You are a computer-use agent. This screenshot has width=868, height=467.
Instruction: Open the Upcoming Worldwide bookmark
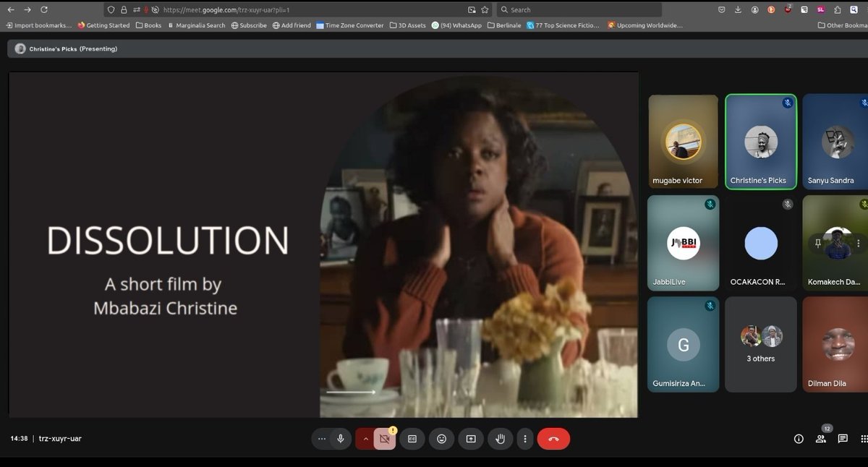[x=645, y=25]
